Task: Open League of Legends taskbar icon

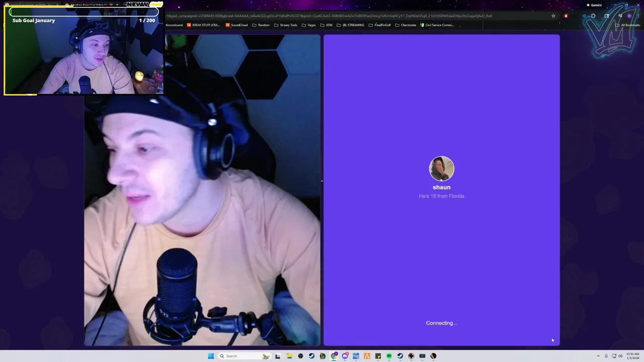Action: pyautogui.click(x=323, y=356)
